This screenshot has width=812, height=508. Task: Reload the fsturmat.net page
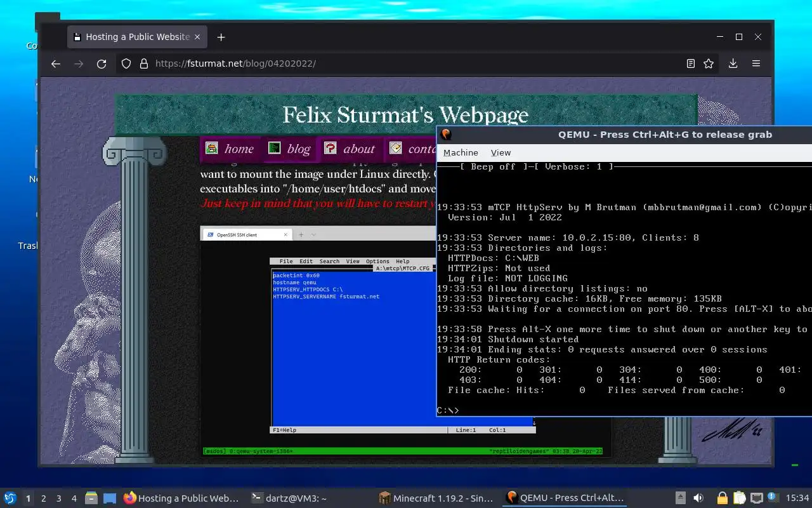tap(101, 63)
